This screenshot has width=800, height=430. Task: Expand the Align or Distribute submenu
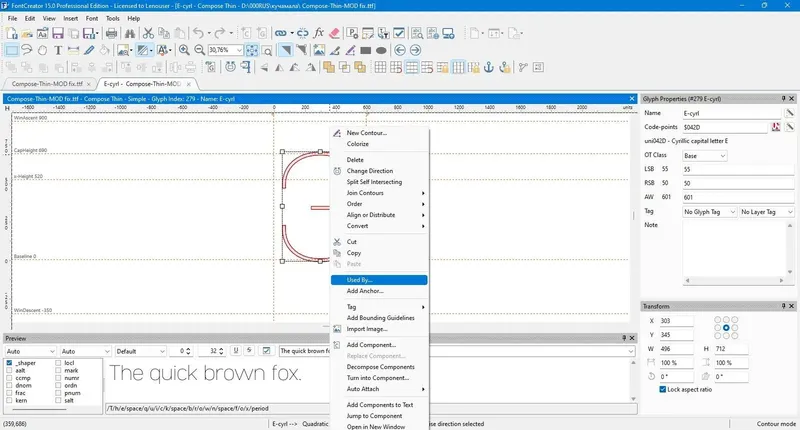[379, 215]
